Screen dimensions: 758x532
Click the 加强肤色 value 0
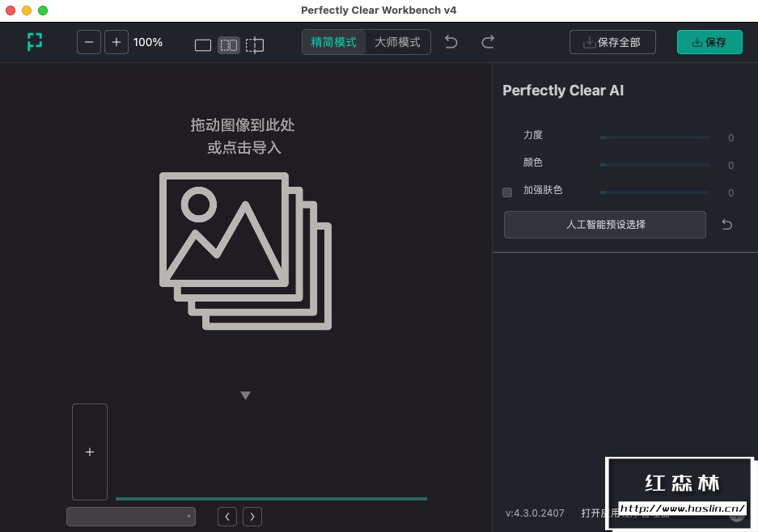tap(731, 193)
